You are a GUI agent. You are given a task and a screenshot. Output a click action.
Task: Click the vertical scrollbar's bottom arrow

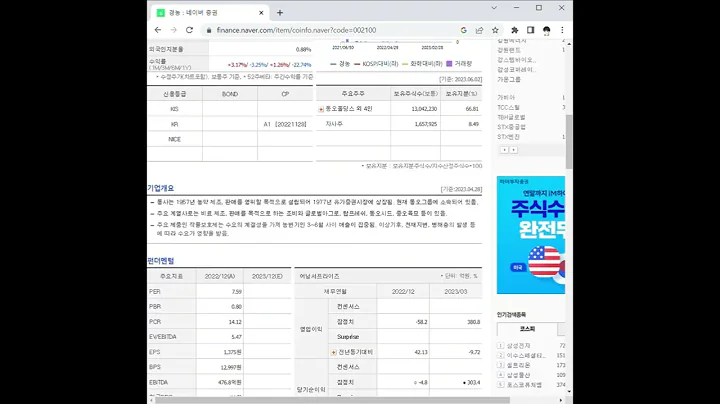click(569, 392)
